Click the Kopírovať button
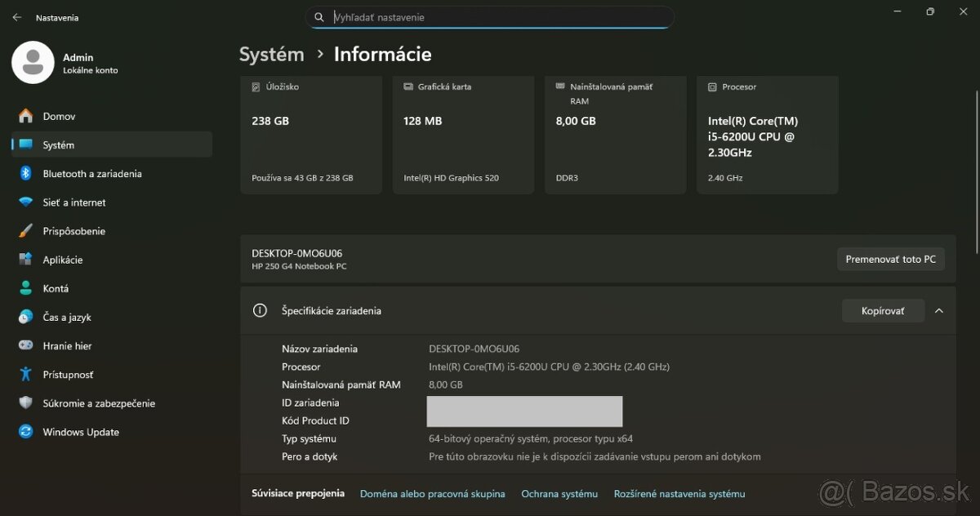 (x=883, y=310)
